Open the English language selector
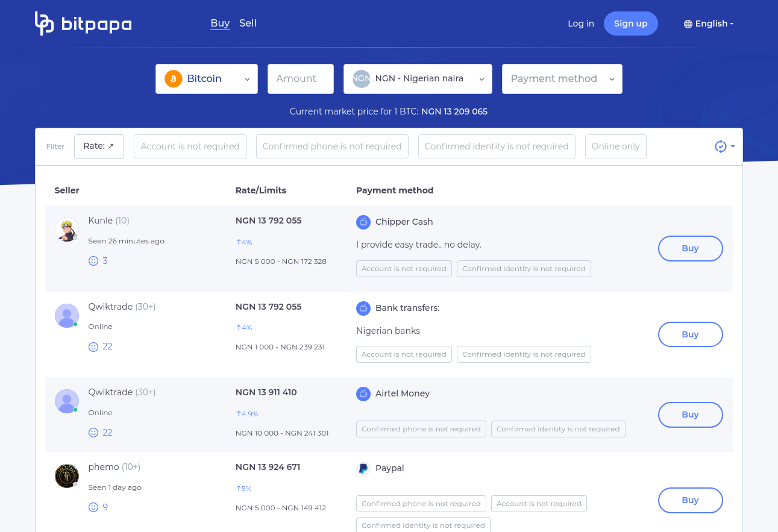 click(x=709, y=23)
